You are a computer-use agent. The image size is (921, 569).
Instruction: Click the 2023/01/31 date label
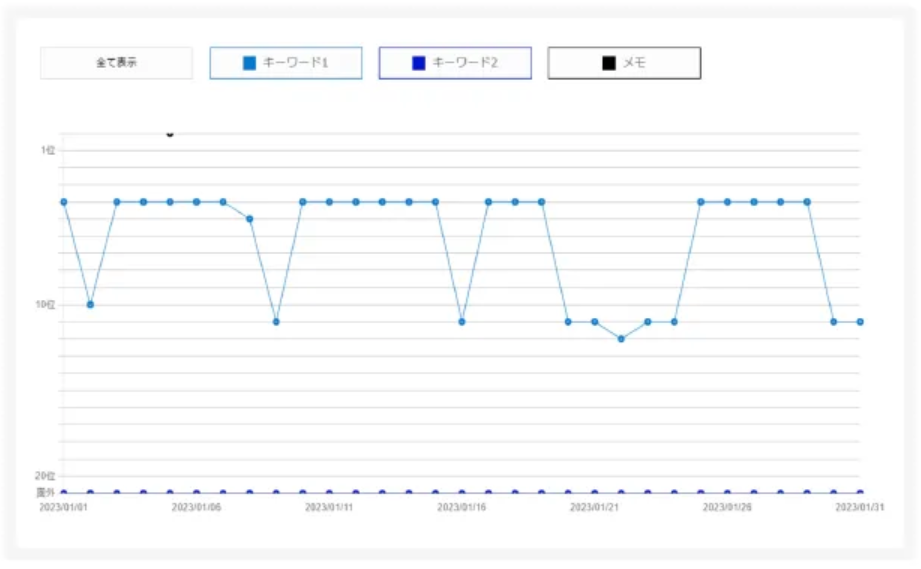pos(860,507)
